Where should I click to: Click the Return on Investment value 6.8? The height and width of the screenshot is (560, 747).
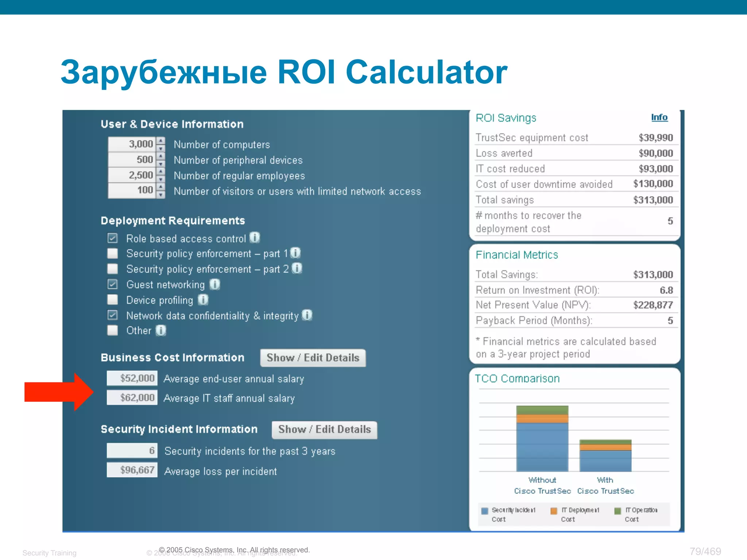[x=666, y=290]
